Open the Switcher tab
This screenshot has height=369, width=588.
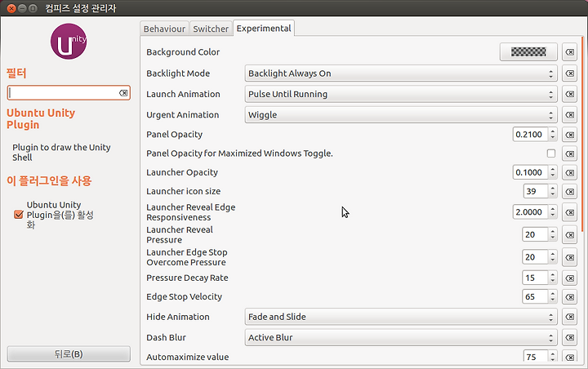(x=211, y=29)
